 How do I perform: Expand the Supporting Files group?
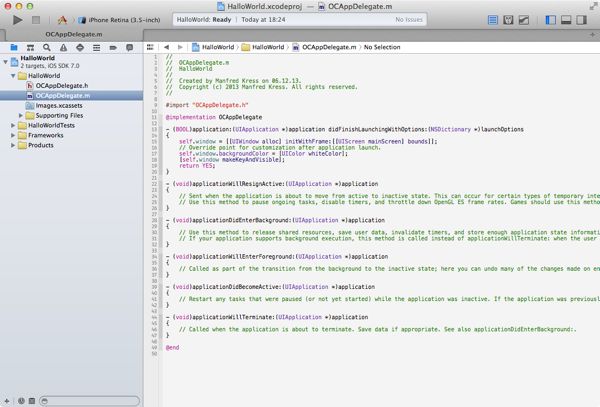click(x=21, y=115)
